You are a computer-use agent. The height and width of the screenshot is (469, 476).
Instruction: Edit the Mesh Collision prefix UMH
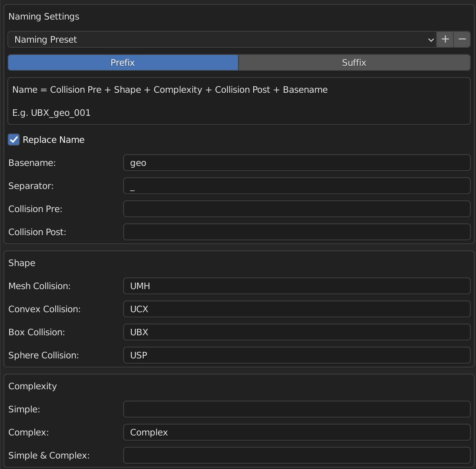tap(297, 286)
